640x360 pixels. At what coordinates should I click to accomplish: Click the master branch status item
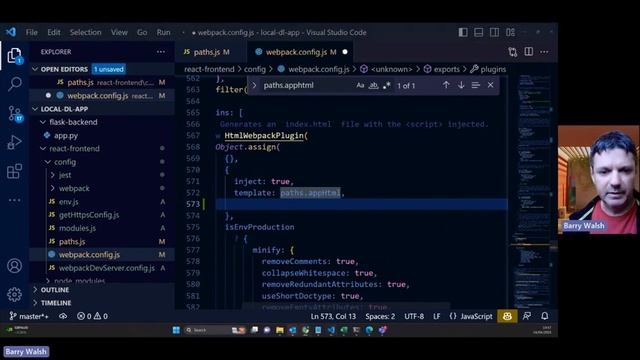(29, 316)
